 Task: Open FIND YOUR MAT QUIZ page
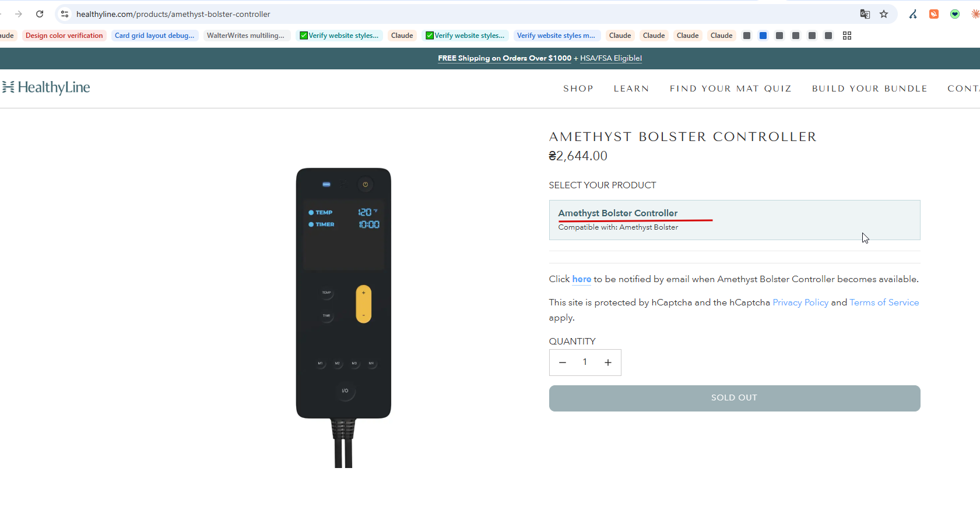coord(730,89)
